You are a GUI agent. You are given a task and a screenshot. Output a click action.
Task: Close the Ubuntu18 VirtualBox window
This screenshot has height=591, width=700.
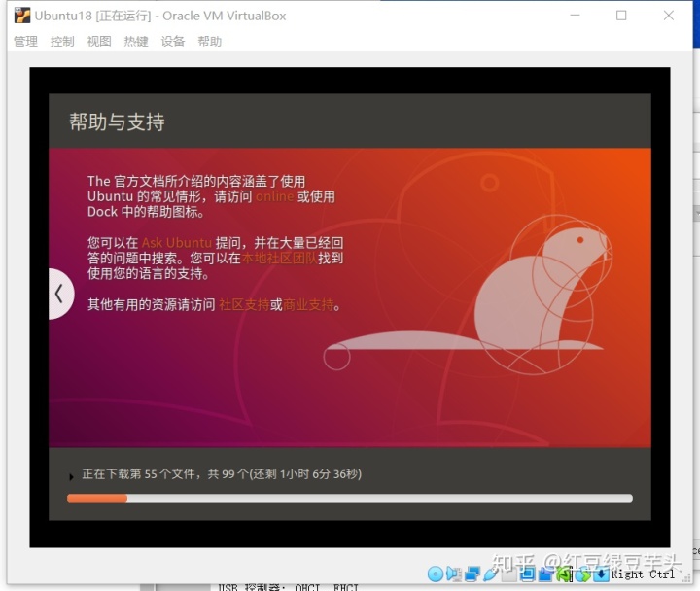(x=668, y=16)
